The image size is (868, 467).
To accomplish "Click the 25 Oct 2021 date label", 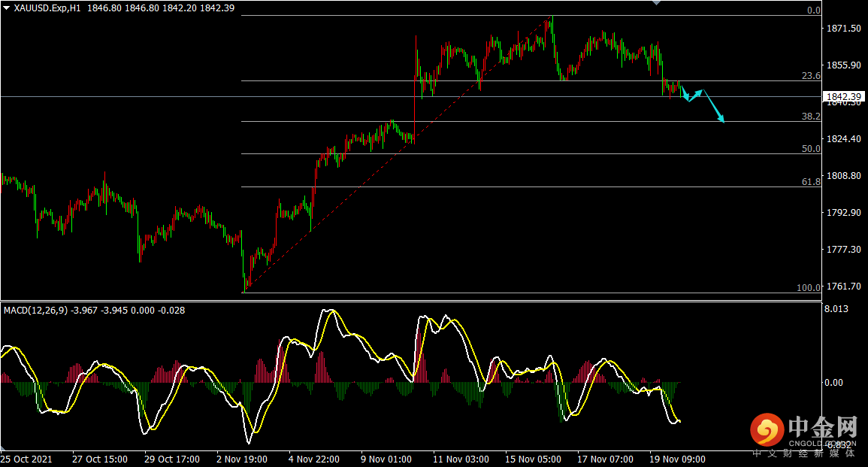I will click(27, 459).
